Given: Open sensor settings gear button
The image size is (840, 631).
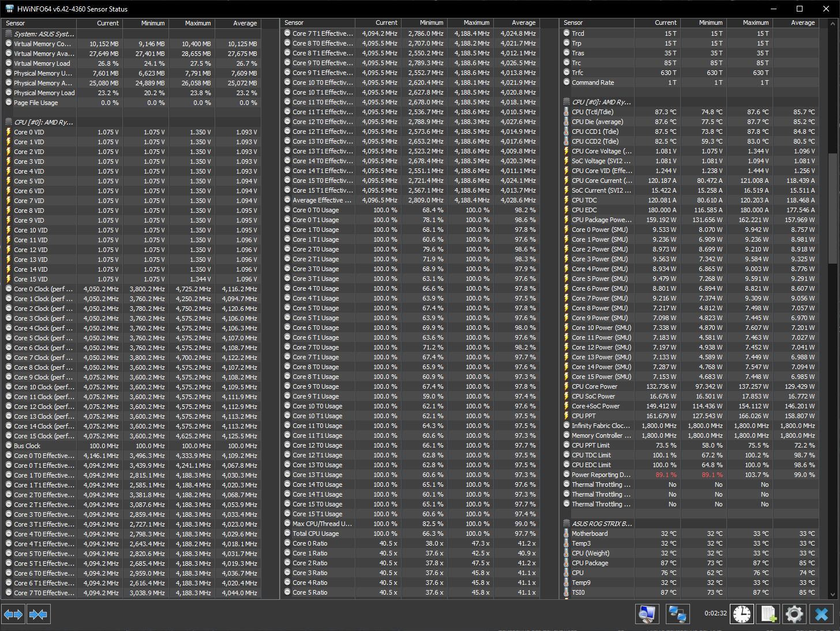Looking at the screenshot, I should pyautogui.click(x=794, y=614).
